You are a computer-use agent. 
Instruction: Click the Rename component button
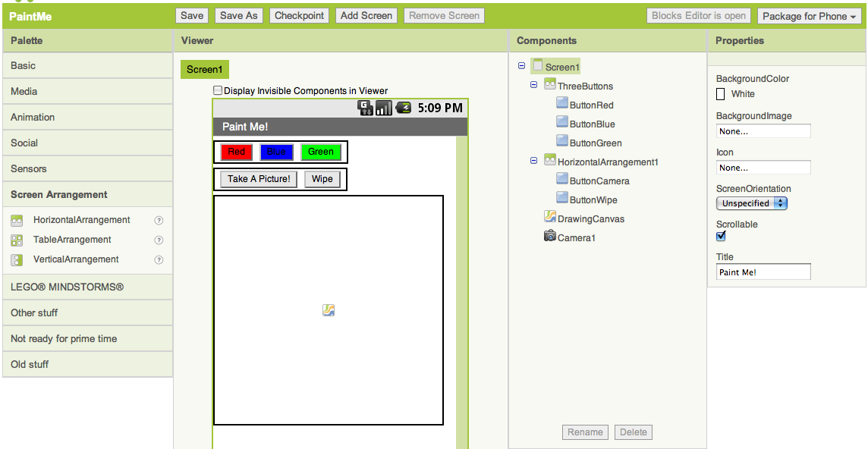(x=585, y=432)
